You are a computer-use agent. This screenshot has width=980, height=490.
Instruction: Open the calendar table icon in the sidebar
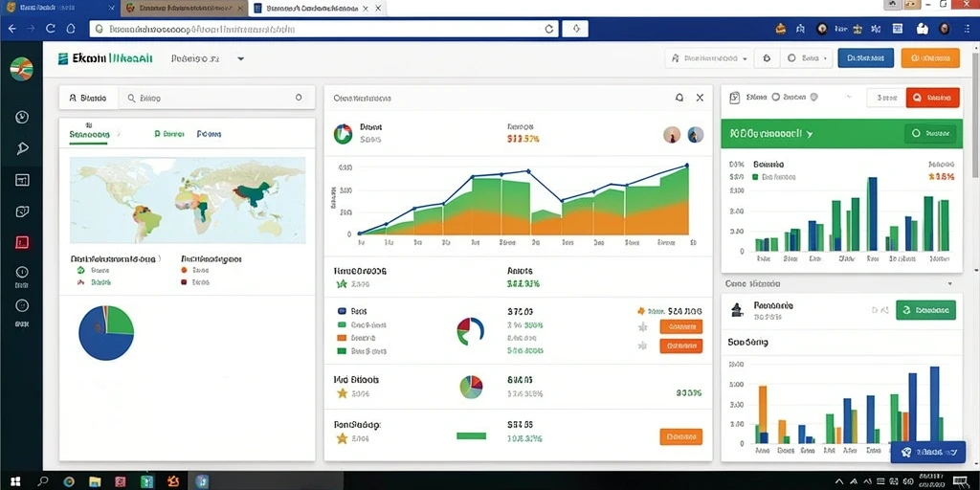click(x=22, y=180)
